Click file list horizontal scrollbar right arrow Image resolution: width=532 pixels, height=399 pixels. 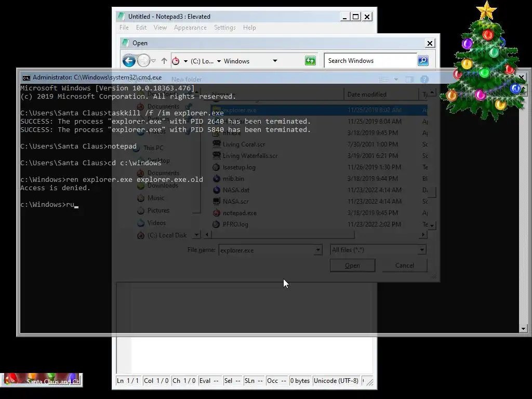click(x=423, y=234)
